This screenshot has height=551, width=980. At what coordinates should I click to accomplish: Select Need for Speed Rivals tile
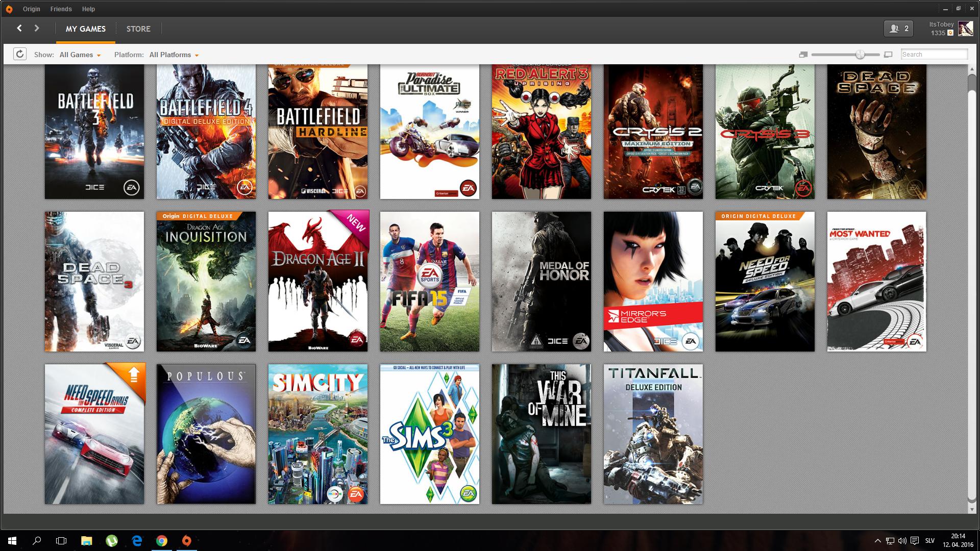(x=94, y=434)
